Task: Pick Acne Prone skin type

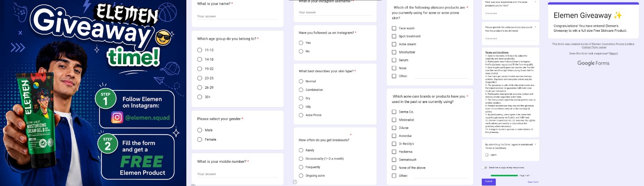Action: coord(301,115)
